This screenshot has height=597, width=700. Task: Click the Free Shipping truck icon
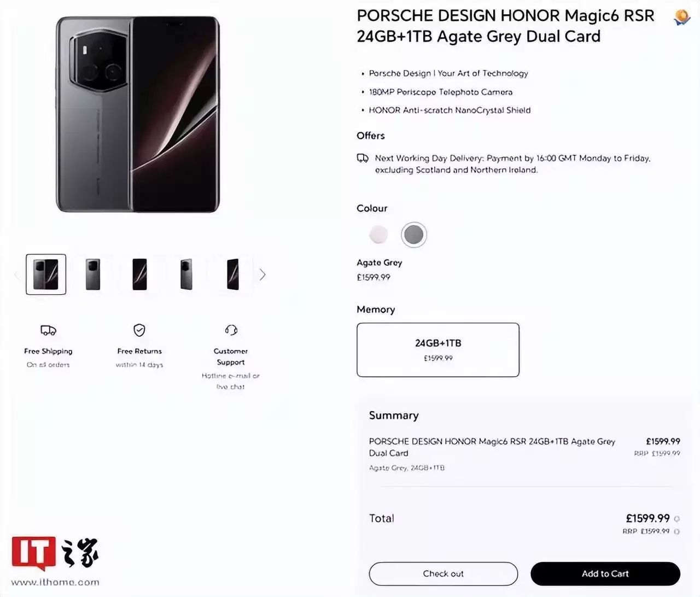48,330
